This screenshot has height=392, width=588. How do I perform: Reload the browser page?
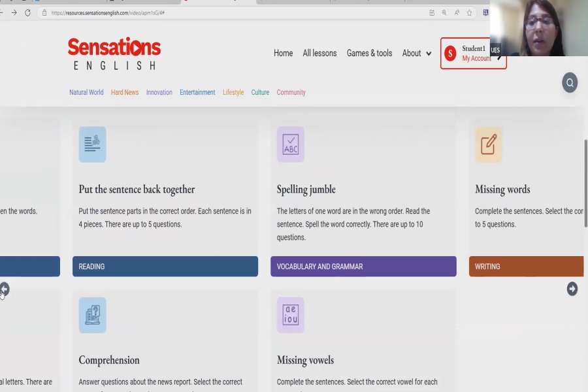27,13
